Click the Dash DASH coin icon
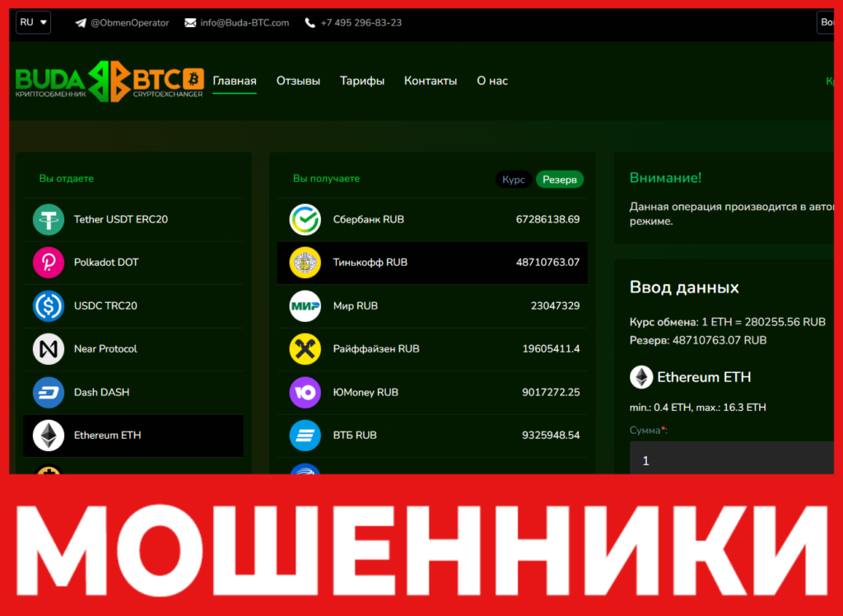The height and width of the screenshot is (616, 843). (49, 392)
